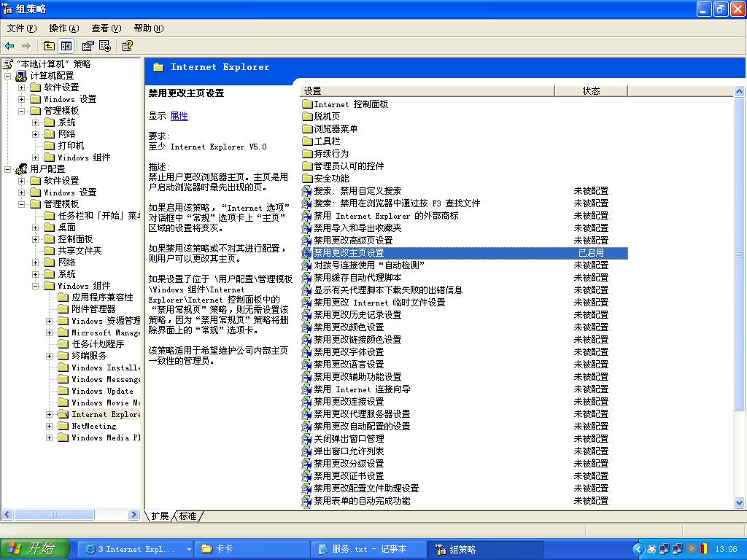
Task: Click the Internet Explorer folder icon in tree
Action: point(63,414)
